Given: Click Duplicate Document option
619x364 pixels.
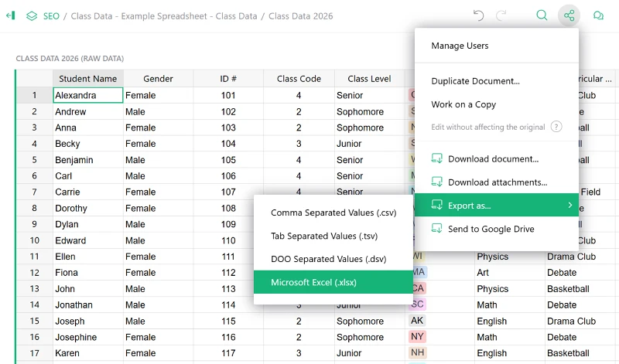Looking at the screenshot, I should coord(475,81).
